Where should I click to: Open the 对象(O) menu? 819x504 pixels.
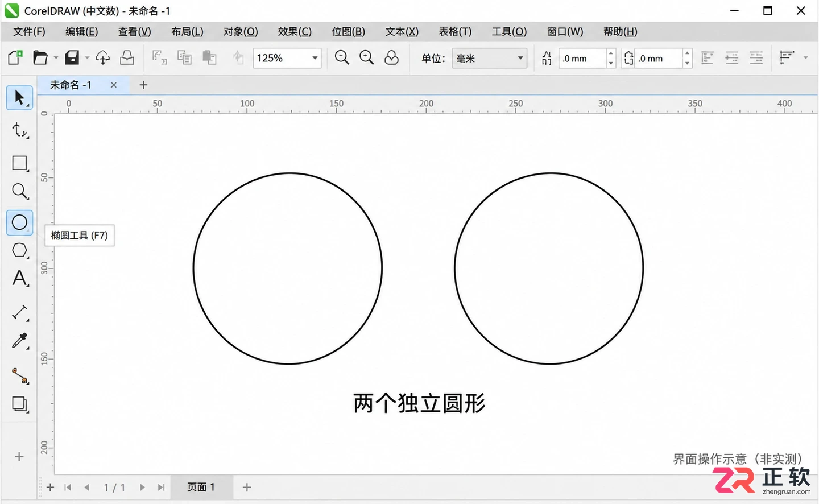[x=241, y=32]
